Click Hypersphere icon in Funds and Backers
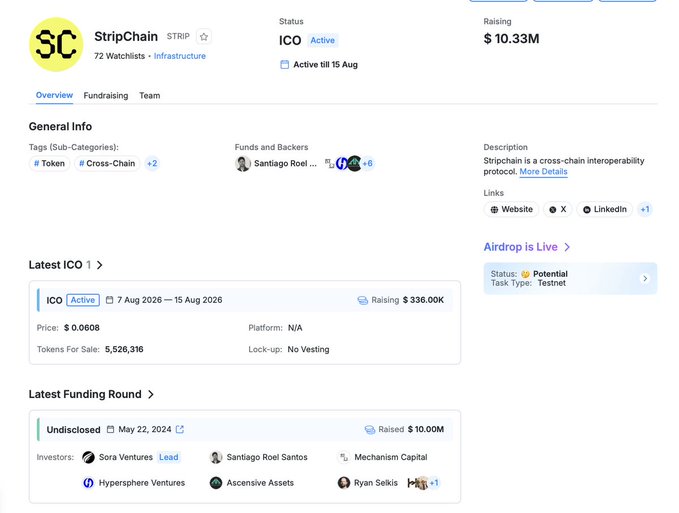Viewport: 679px width, 513px height. click(342, 163)
